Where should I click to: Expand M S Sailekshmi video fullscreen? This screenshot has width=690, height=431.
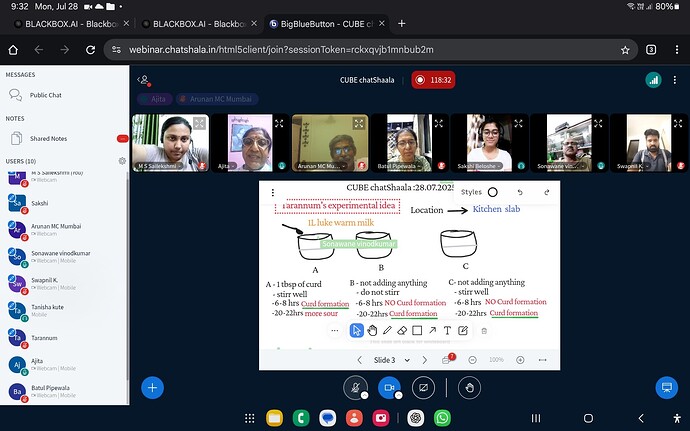[199, 124]
